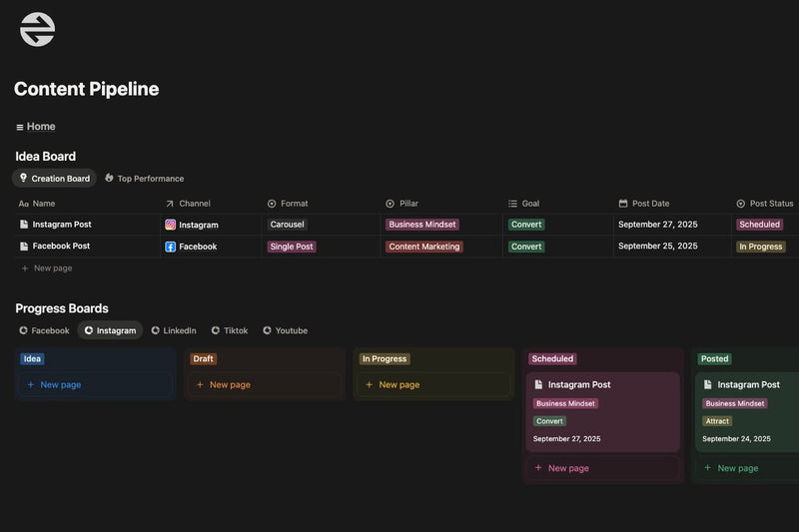Click the lightbulb icon on Creation Board

23,178
